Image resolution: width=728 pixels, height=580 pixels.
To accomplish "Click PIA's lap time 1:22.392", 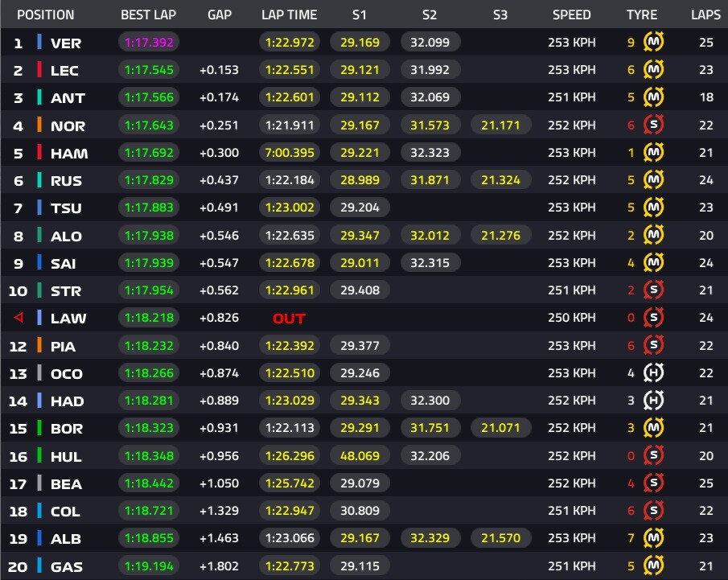I will pos(290,345).
